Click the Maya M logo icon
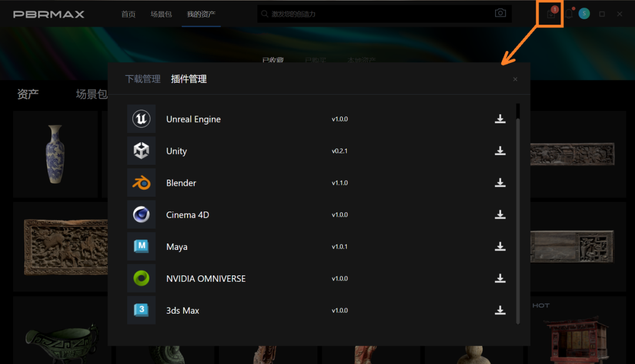635x364 pixels. (141, 246)
